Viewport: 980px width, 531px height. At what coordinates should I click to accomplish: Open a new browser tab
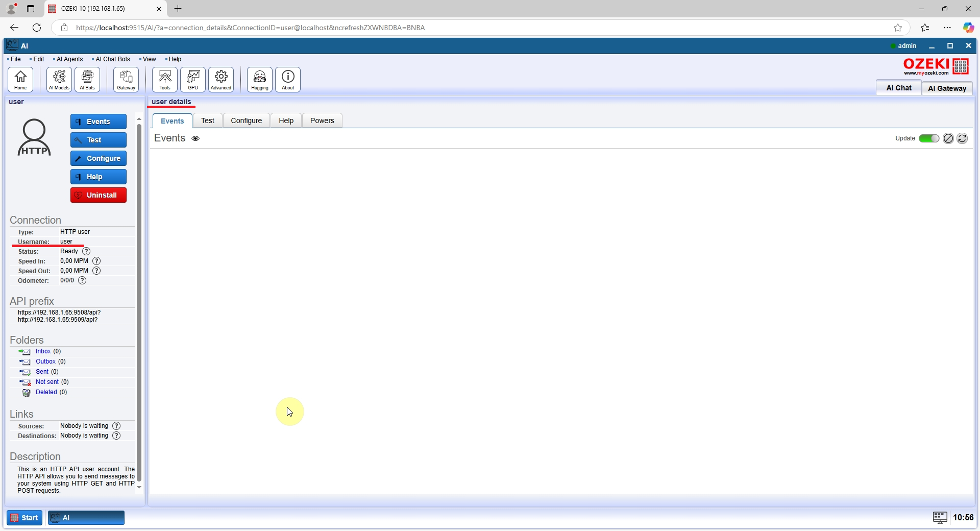tap(178, 9)
